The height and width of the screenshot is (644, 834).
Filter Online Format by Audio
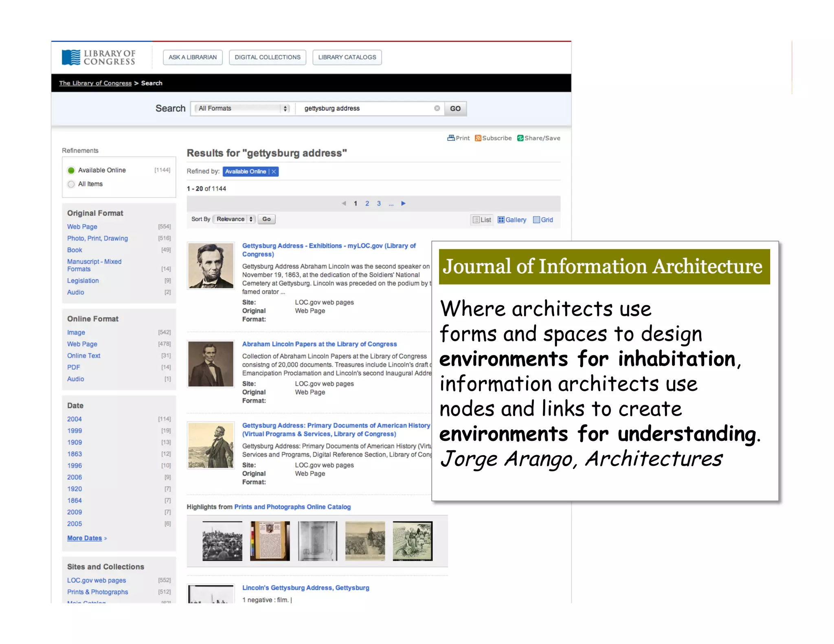pyautogui.click(x=75, y=379)
